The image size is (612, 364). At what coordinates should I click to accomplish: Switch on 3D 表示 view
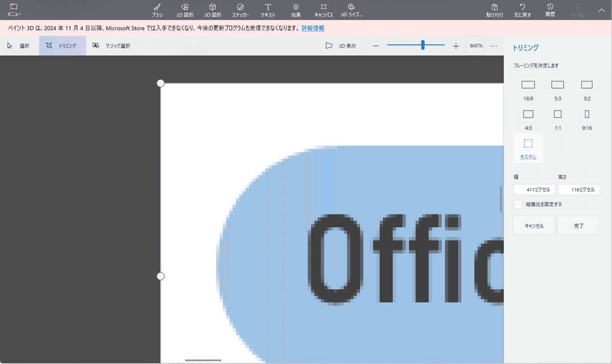[341, 46]
